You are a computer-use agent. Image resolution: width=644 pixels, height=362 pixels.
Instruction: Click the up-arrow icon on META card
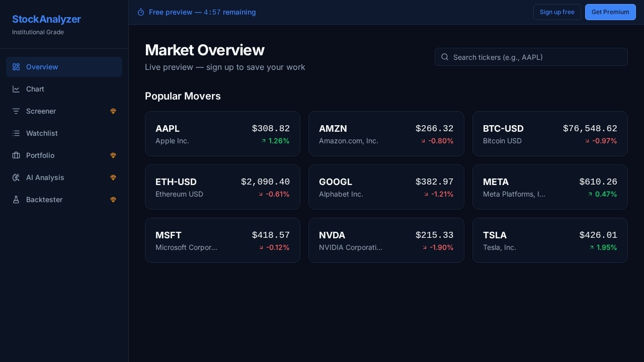(x=590, y=194)
